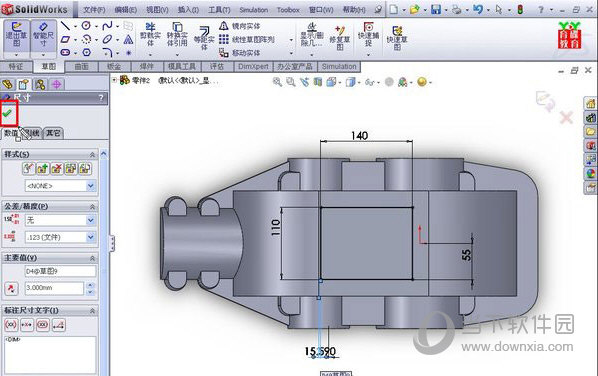The image size is (598, 376).
Task: Click the delete style button with red X
Action: click(57, 168)
